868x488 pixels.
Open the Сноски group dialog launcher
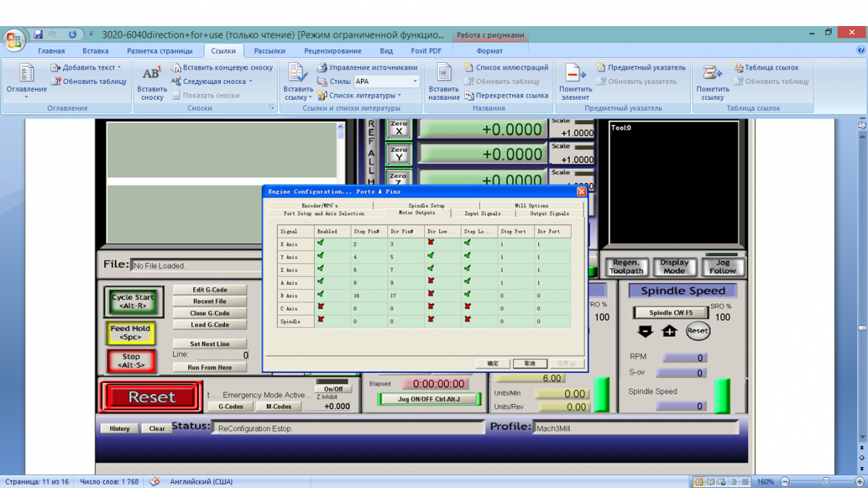point(272,108)
